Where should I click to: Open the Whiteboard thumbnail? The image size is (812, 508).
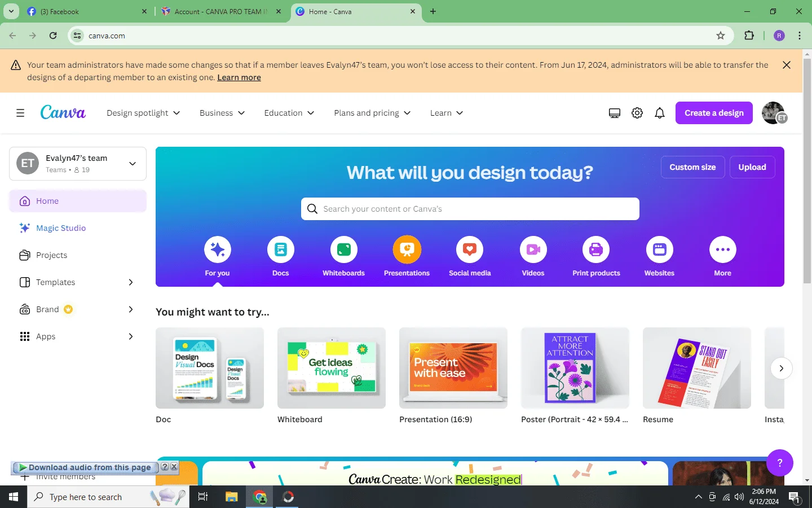[x=332, y=368]
